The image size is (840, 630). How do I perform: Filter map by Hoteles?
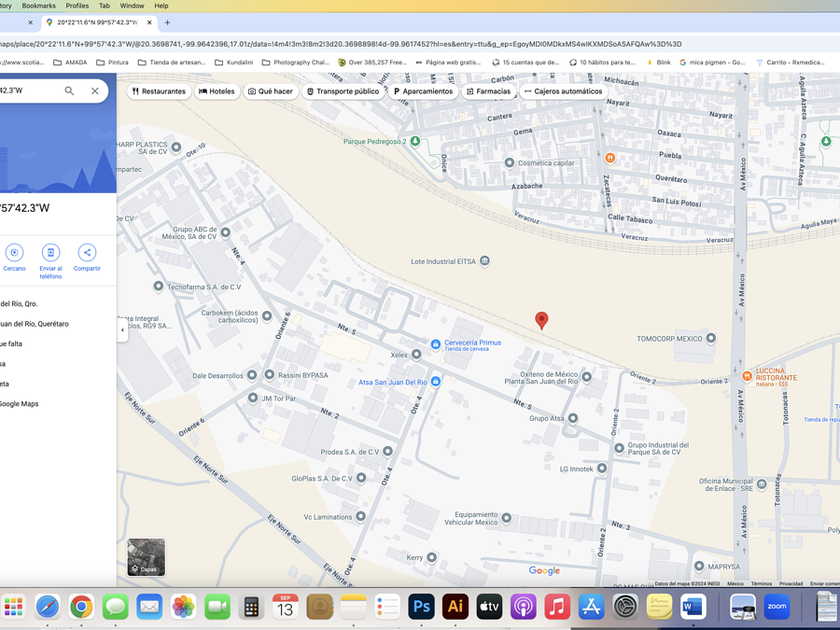[x=217, y=91]
